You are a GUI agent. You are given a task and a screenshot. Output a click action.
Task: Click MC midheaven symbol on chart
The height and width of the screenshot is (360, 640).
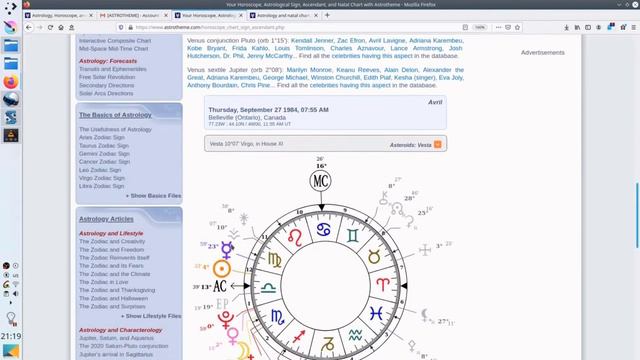(x=320, y=181)
